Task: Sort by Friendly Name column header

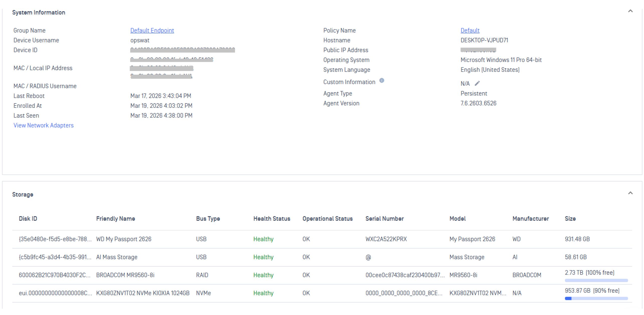Action: point(115,219)
